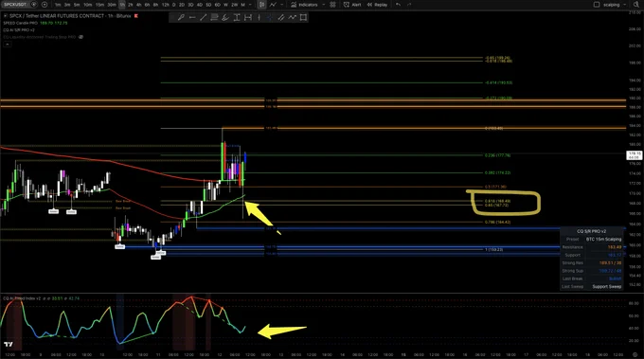This screenshot has width=644, height=359.
Task: Select the M monthly timeframe
Action: pos(242,5)
